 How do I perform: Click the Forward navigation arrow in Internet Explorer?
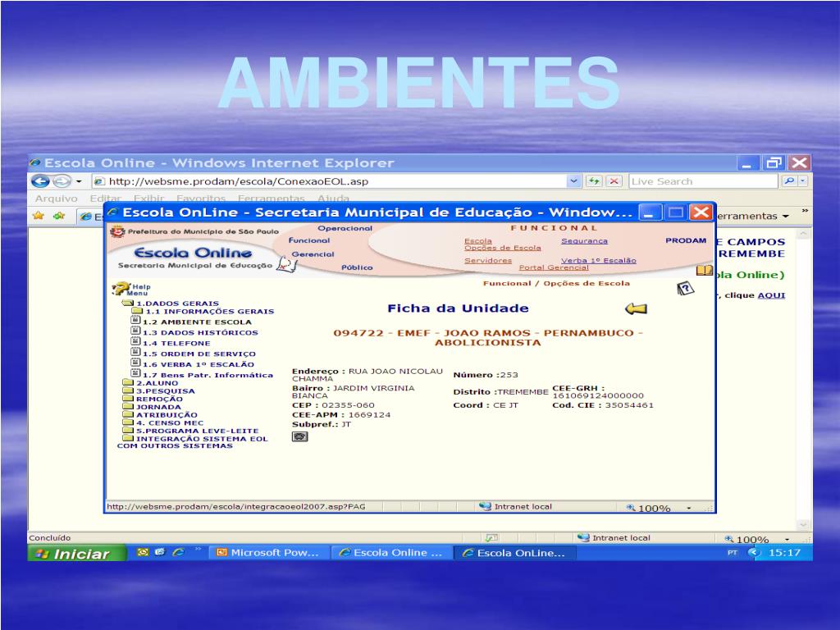coord(62,181)
